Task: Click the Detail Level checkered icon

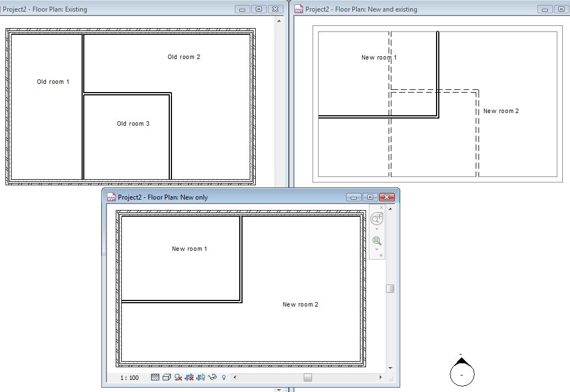Action: pyautogui.click(x=155, y=378)
